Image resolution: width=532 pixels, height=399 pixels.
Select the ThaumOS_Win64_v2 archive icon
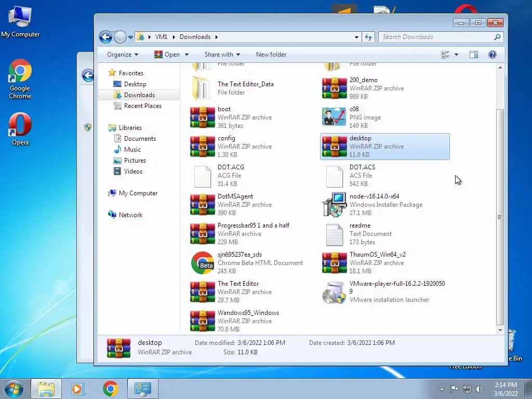pos(334,263)
